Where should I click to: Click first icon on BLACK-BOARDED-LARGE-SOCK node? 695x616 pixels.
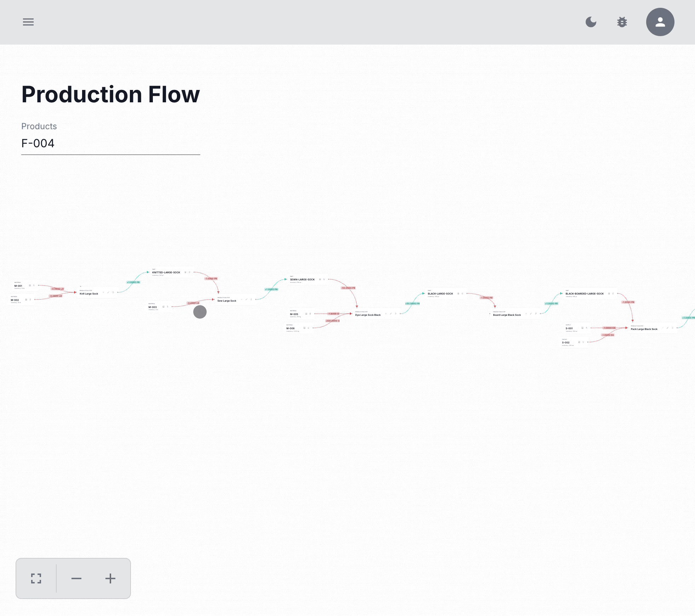(x=609, y=293)
